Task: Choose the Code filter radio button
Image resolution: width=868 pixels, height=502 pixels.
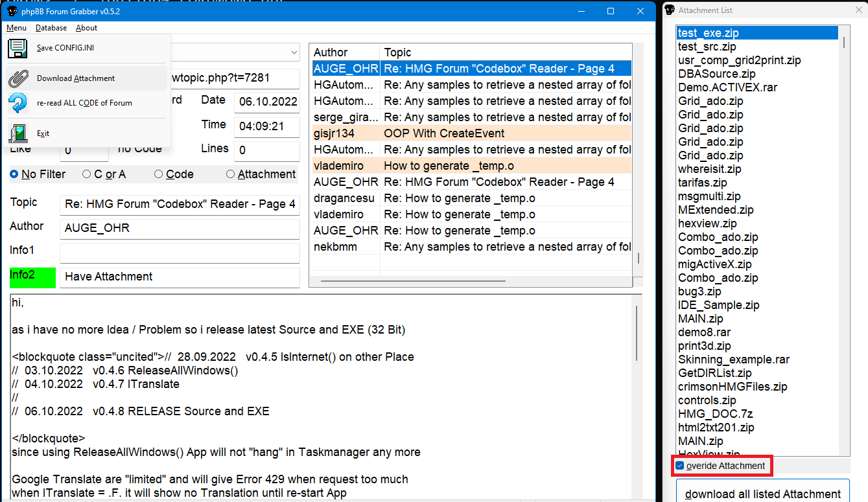Action: [x=158, y=174]
